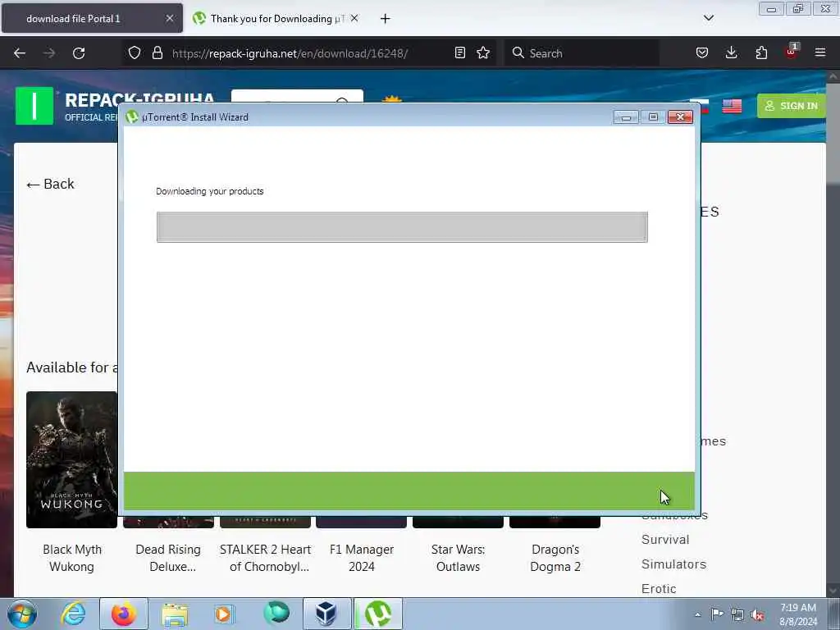
Task: Open STALKER 2 Heart of Chornobyl link
Action: coord(265,558)
